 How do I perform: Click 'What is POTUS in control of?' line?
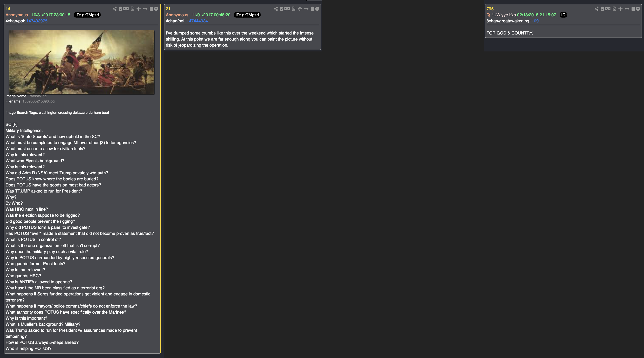[33, 239]
